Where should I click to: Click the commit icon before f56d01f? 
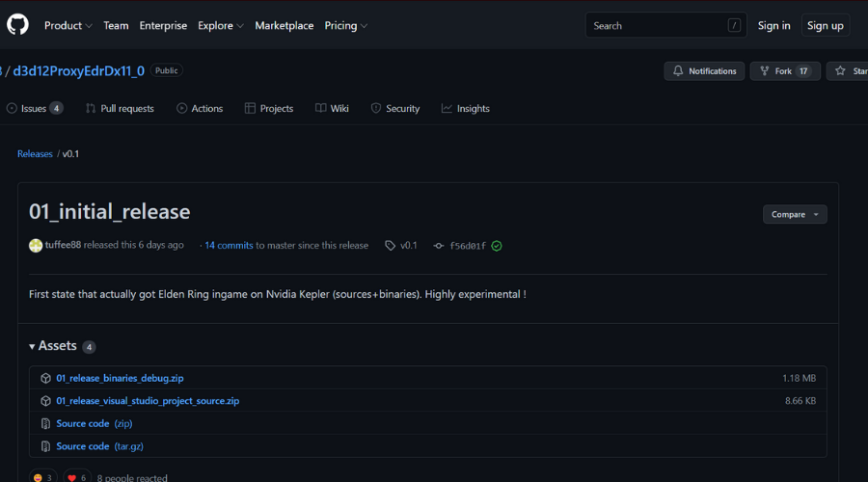439,246
